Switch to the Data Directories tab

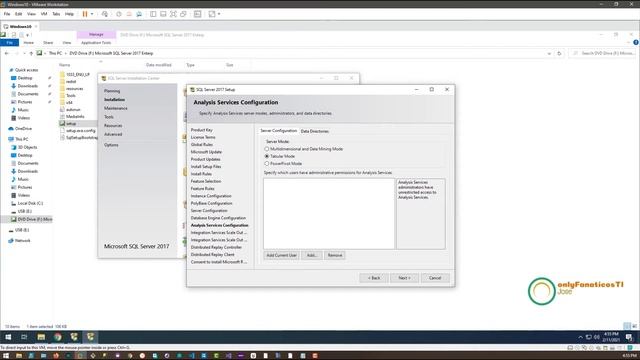point(315,131)
